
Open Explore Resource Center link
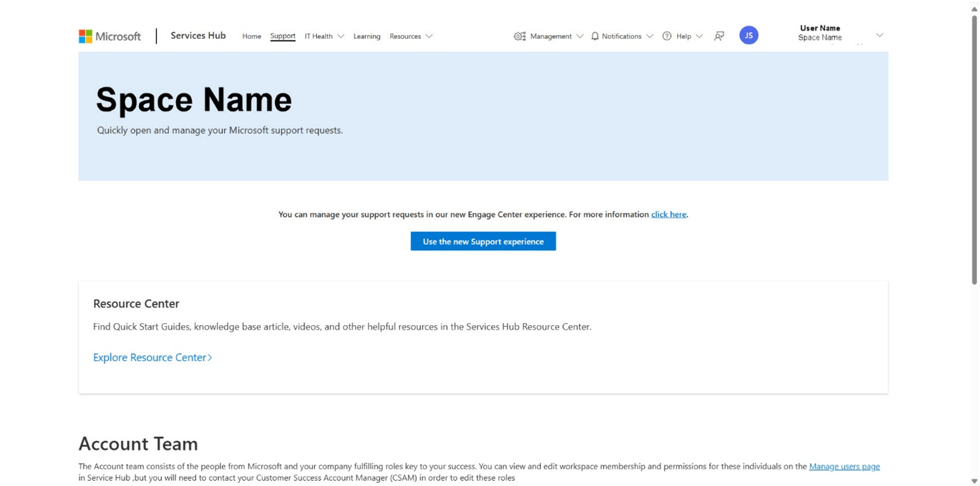tap(153, 357)
